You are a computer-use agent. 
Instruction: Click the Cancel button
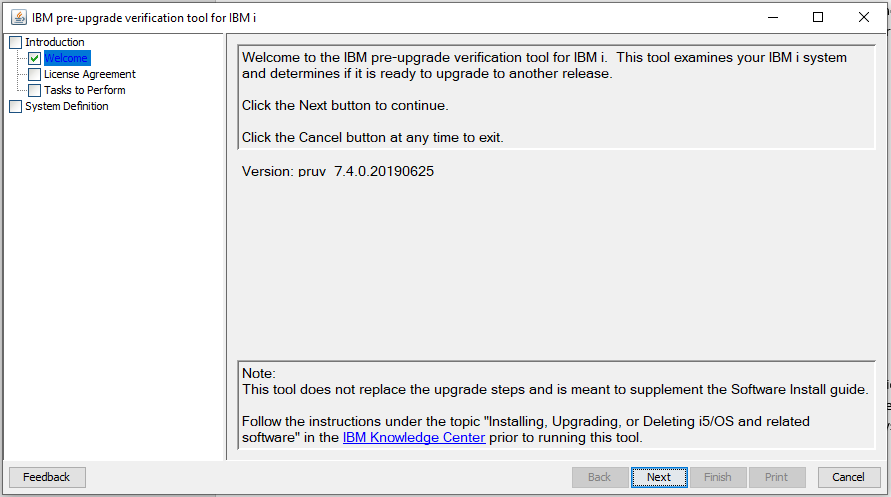pyautogui.click(x=849, y=477)
